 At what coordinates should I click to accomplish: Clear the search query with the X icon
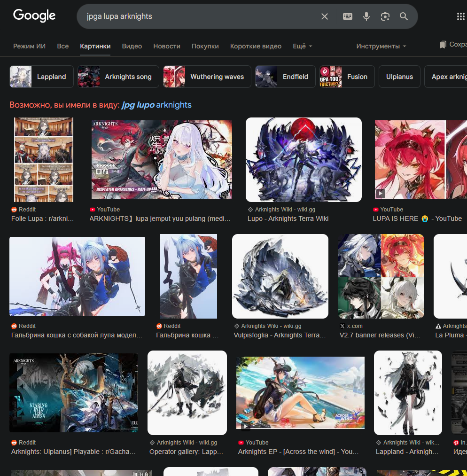pyautogui.click(x=324, y=16)
